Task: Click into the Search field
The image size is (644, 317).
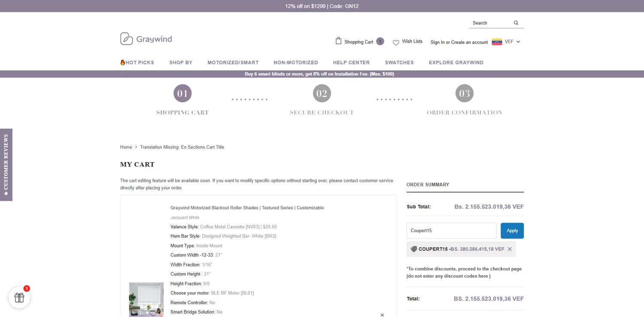Action: [x=491, y=23]
